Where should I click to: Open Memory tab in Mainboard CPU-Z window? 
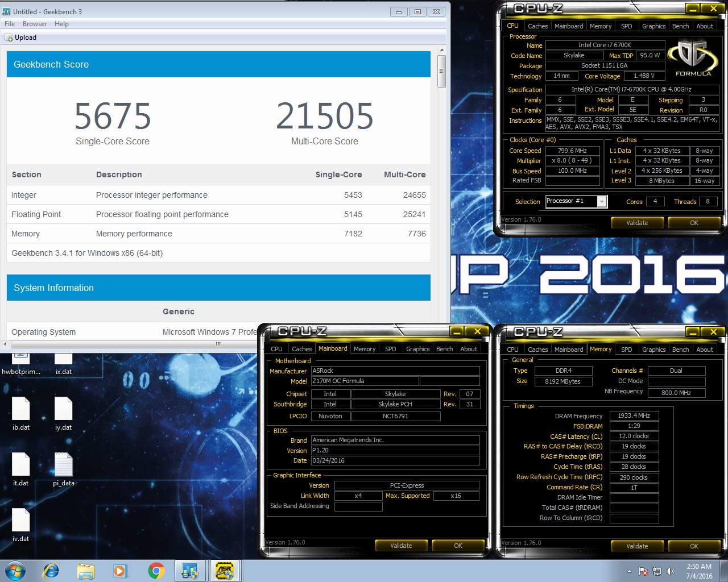point(365,349)
